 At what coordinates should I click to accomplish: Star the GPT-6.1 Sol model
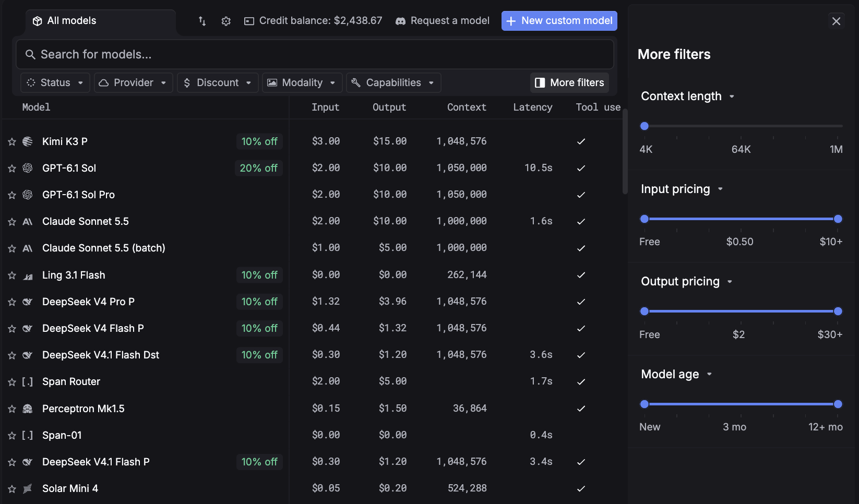click(x=12, y=169)
